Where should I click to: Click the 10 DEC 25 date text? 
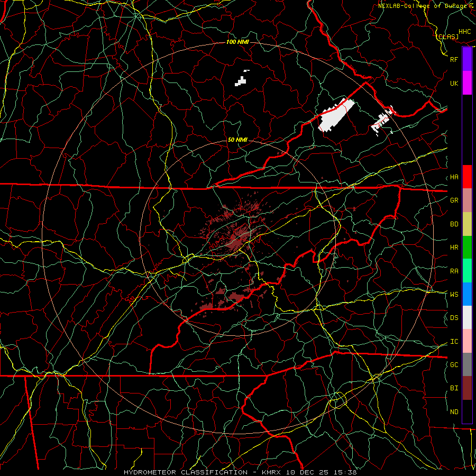[x=306, y=472]
